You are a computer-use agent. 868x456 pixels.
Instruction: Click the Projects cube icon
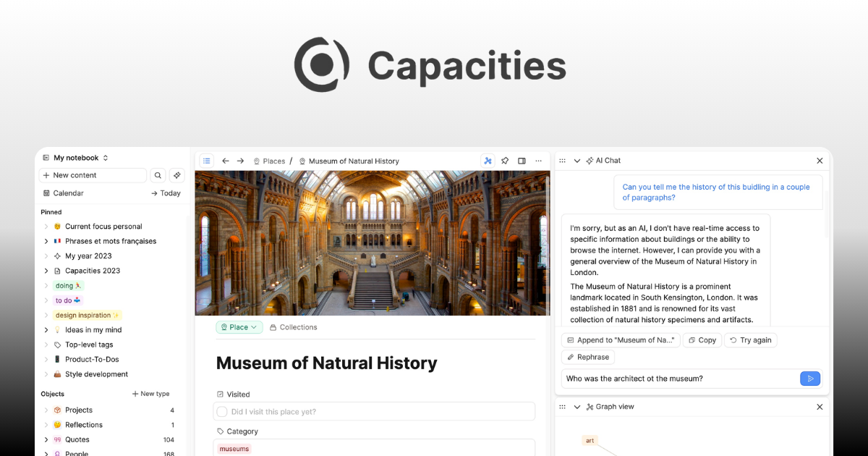point(57,410)
